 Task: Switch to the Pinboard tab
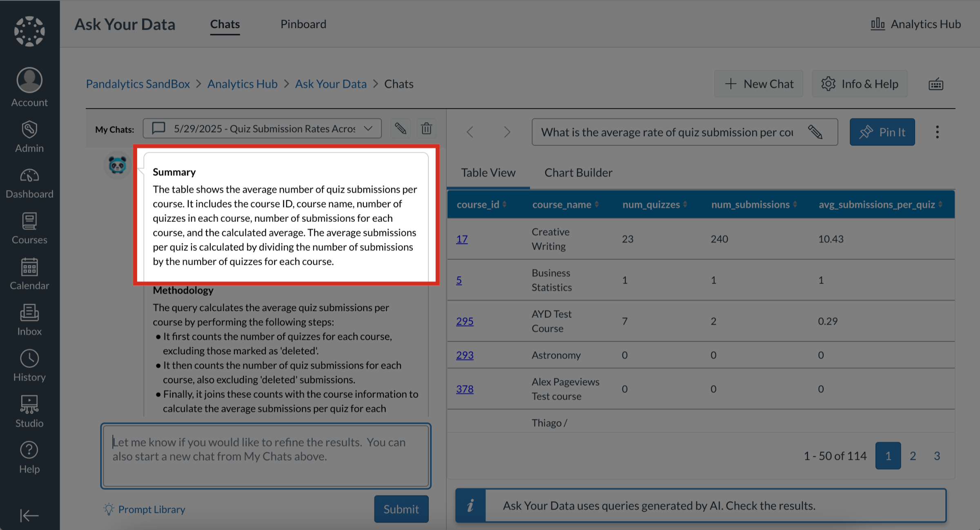click(x=303, y=24)
